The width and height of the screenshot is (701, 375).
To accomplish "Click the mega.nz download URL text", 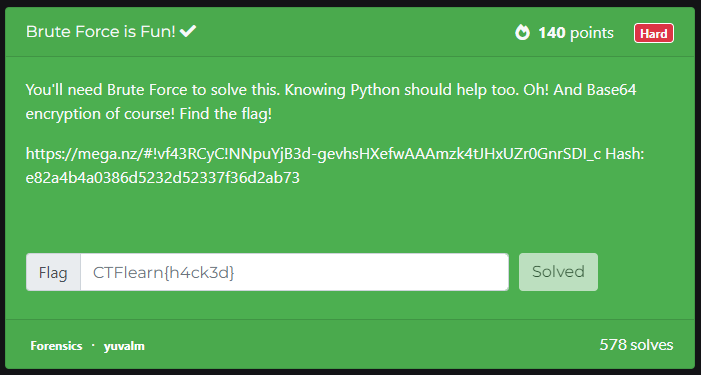I will [x=313, y=154].
